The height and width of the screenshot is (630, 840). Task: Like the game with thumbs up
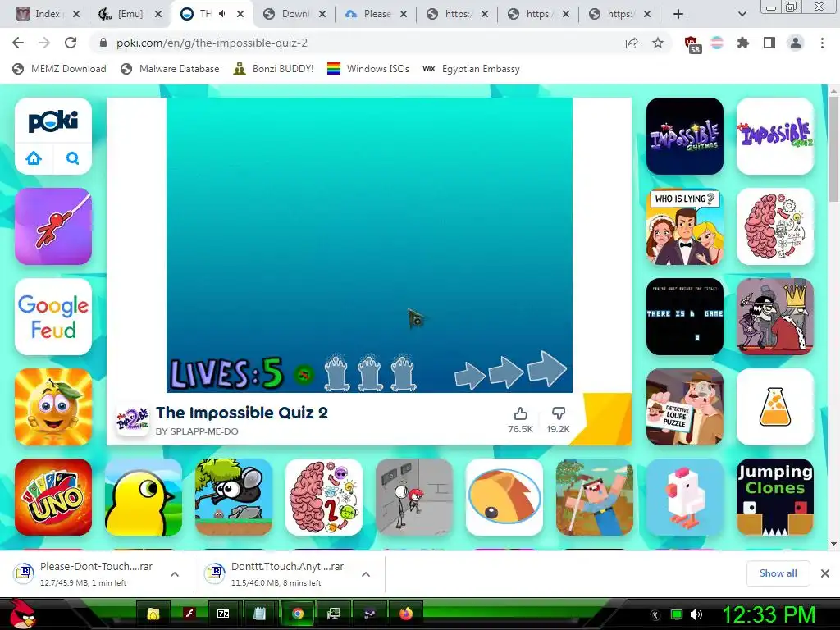(x=520, y=413)
